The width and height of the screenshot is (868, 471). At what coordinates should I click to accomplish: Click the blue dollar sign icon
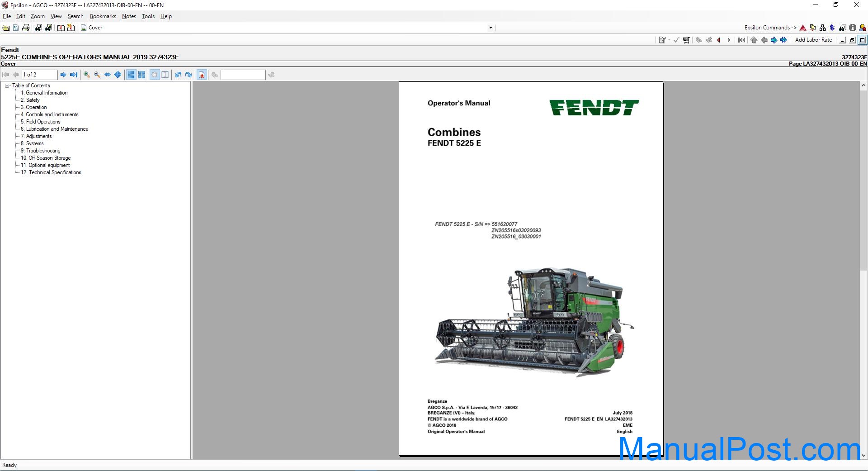(832, 28)
